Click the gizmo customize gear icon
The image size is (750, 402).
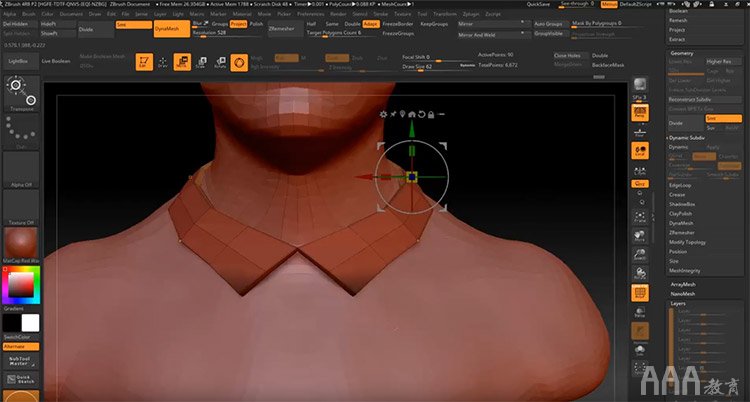pos(383,114)
